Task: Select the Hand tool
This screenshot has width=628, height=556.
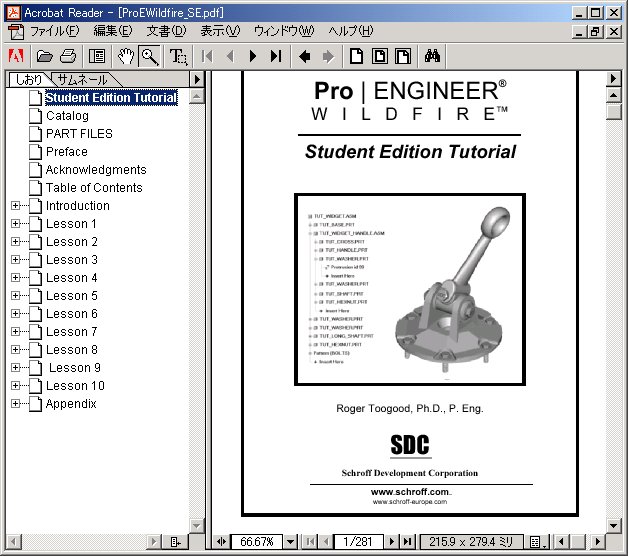Action: pos(126,56)
